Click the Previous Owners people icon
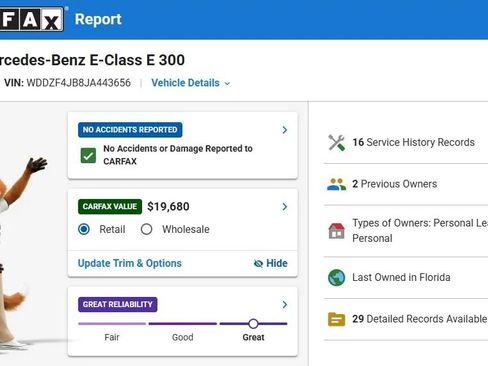Image resolution: width=488 pixels, height=366 pixels. pos(336,184)
